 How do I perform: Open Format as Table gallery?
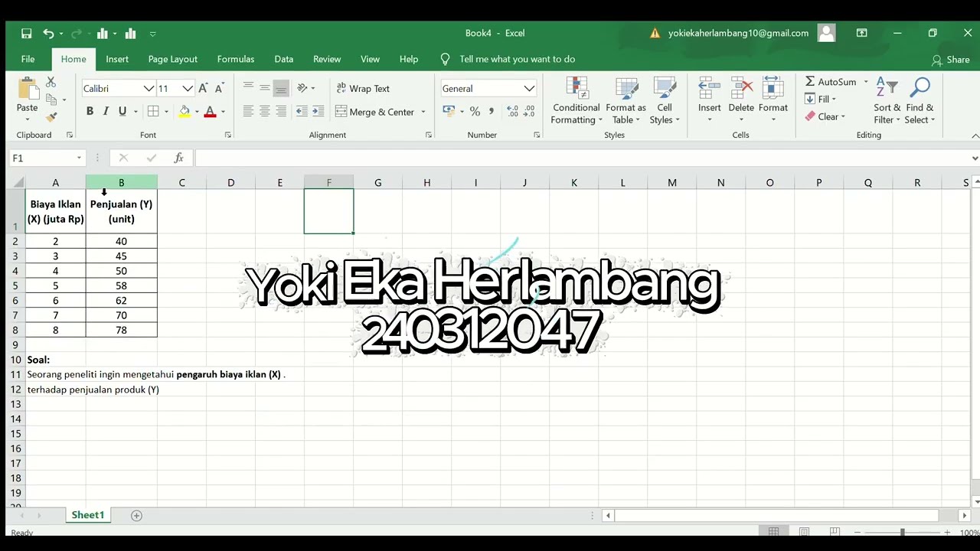[626, 101]
